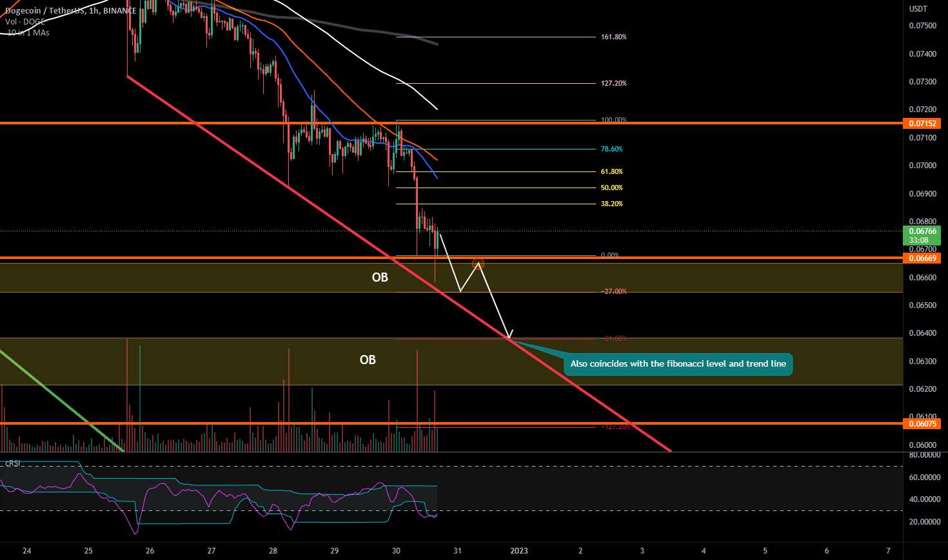This screenshot has width=948, height=560.
Task: Click the orange 0.07152 price tag
Action: pos(923,123)
